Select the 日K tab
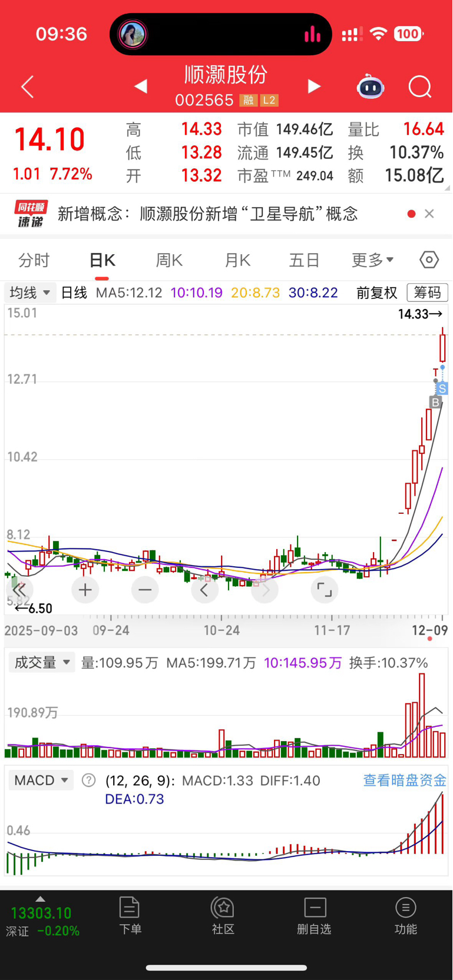This screenshot has width=453, height=980. click(102, 260)
